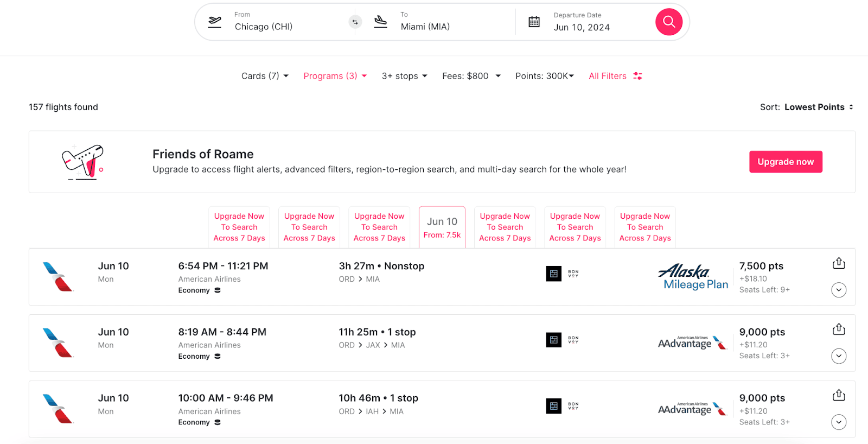
Task: Click 'ORD > JAX > MIA' route text
Action: pyautogui.click(x=372, y=345)
